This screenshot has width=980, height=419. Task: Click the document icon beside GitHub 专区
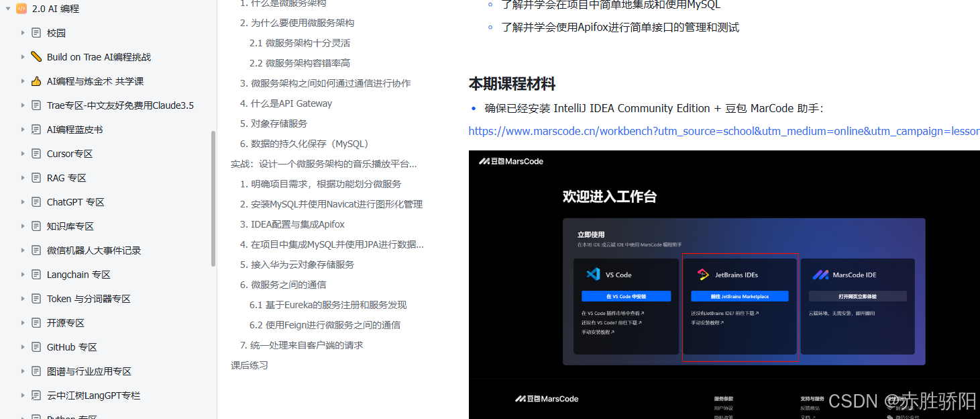pos(36,347)
